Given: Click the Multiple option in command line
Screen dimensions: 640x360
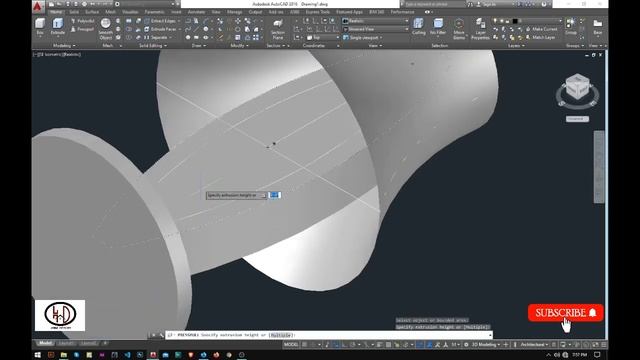Looking at the screenshot, I should [281, 335].
